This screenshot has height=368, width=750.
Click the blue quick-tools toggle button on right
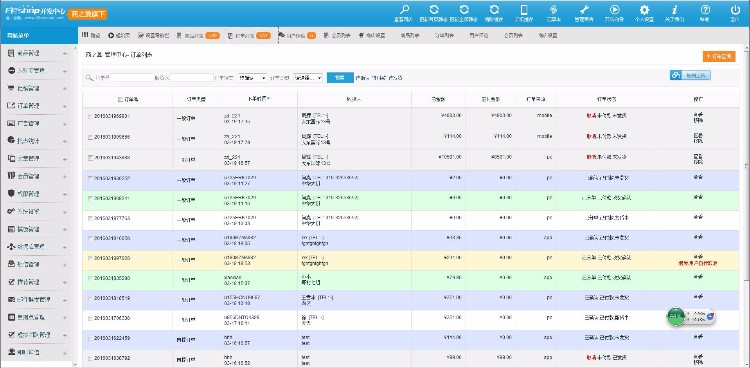click(x=690, y=75)
